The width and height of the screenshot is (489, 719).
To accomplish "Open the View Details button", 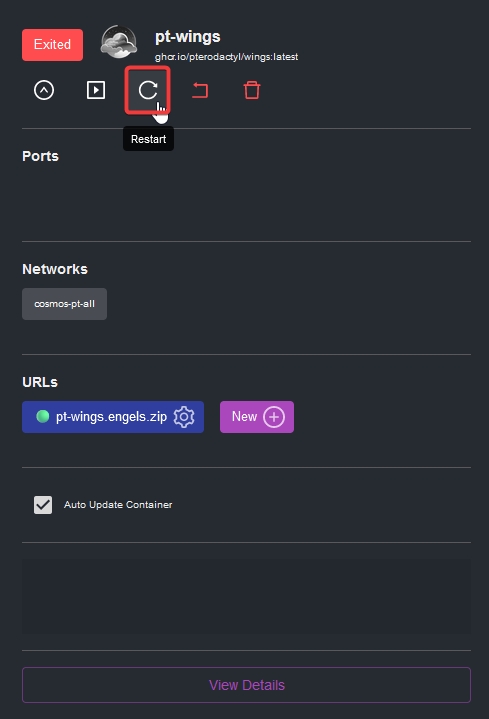I will pyautogui.click(x=246, y=685).
